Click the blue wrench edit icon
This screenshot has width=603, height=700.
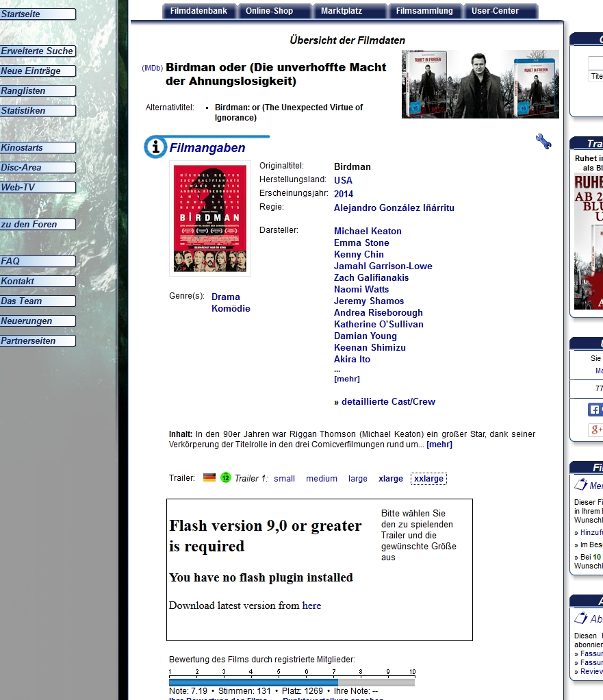point(543,142)
